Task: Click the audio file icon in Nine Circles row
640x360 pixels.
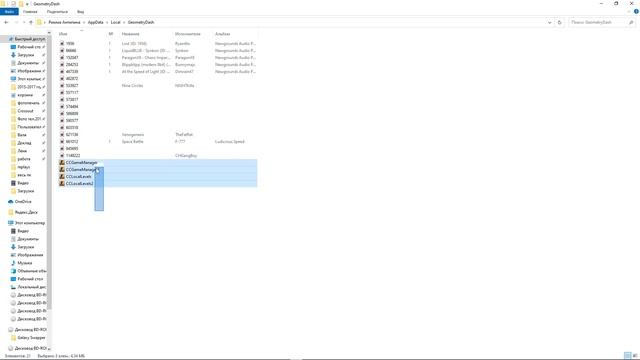Action: [62, 86]
